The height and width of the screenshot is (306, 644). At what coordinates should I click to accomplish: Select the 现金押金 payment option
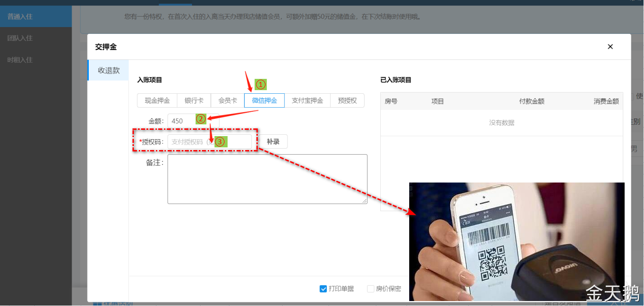[x=157, y=100]
